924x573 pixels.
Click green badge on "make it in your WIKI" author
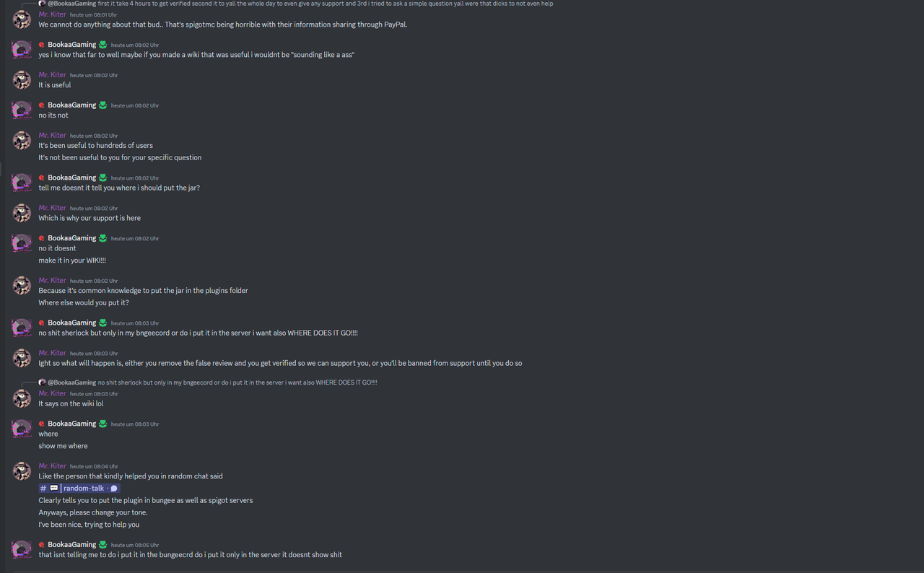point(103,238)
